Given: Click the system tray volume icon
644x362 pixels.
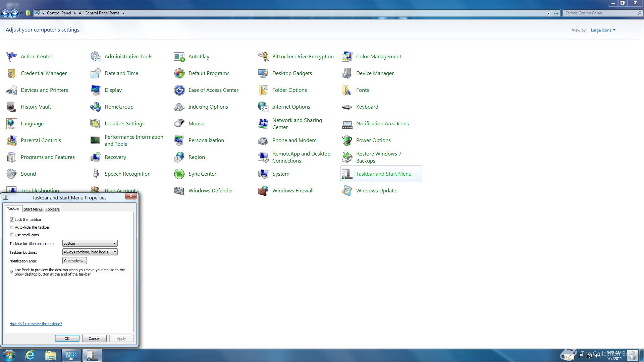Looking at the screenshot, I should (x=598, y=356).
